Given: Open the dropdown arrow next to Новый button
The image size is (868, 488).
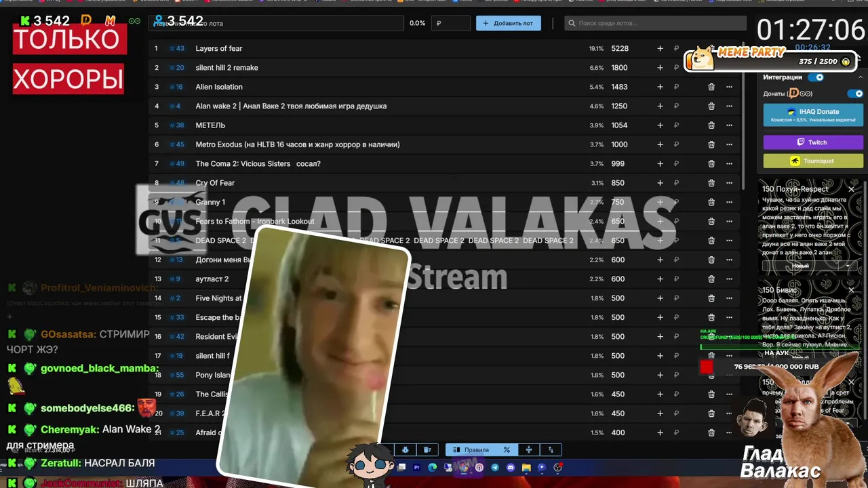Looking at the screenshot, I should click(x=848, y=266).
